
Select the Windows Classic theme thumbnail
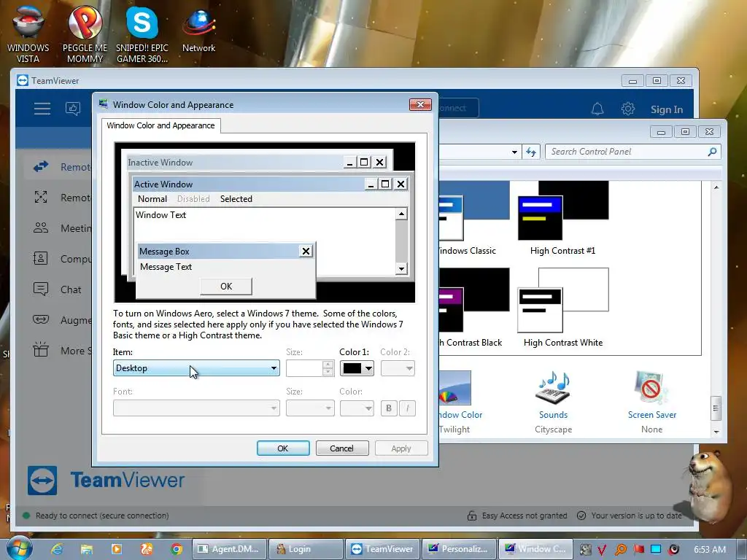click(x=474, y=211)
